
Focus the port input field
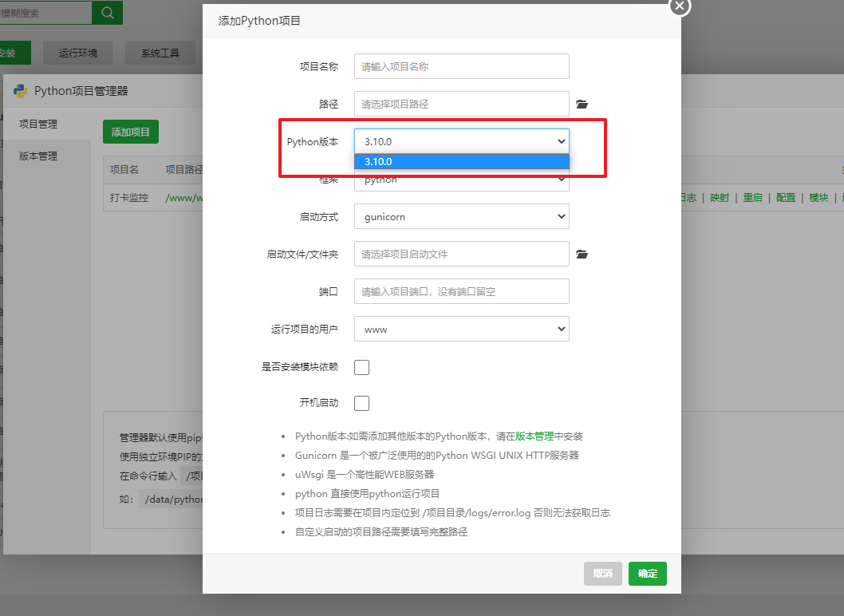click(x=462, y=291)
